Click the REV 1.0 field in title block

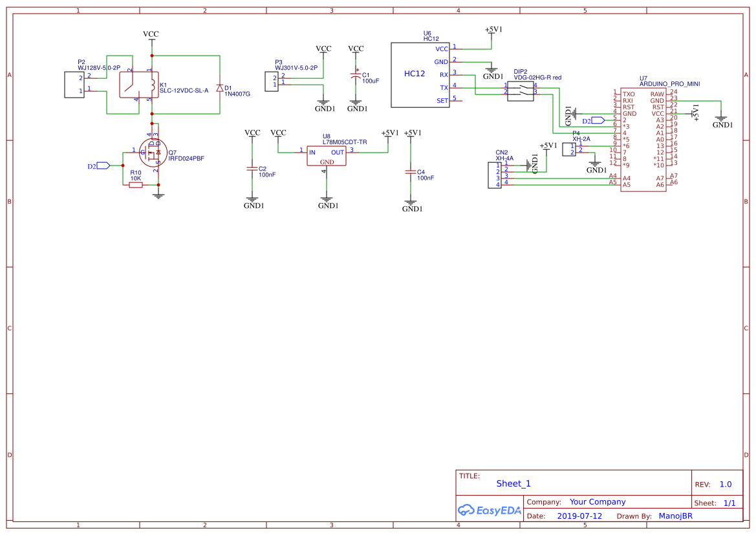tap(724, 484)
